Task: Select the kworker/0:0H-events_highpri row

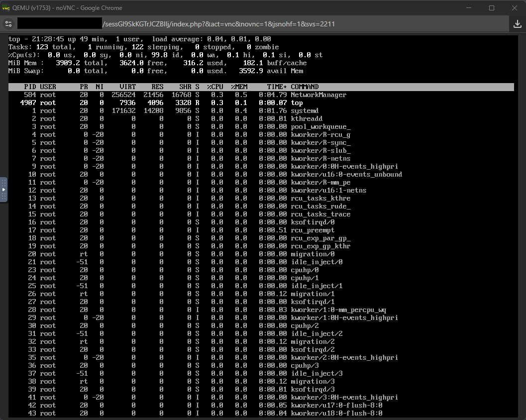Action: [261, 166]
